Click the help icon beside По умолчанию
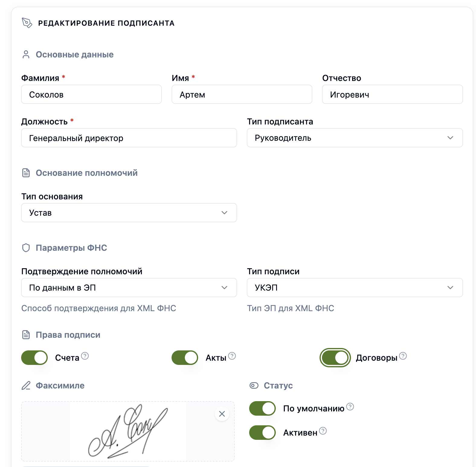 (350, 407)
